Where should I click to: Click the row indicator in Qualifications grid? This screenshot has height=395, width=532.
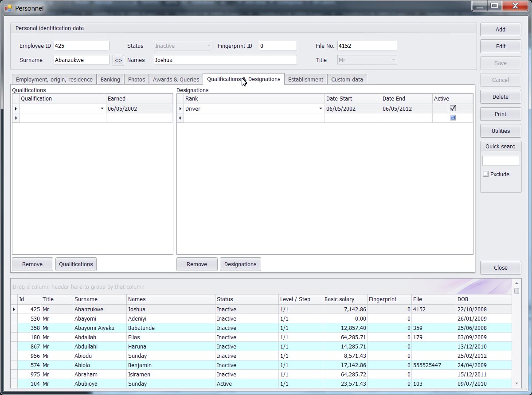click(x=16, y=109)
